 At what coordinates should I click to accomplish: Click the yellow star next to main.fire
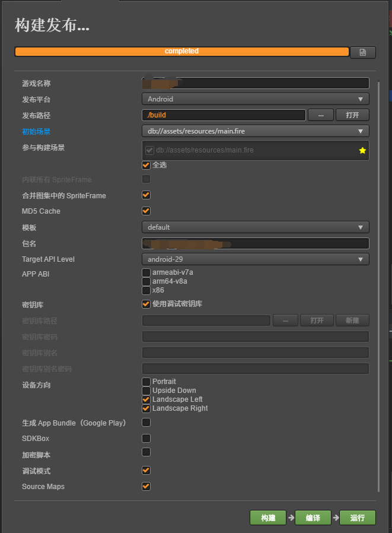(362, 151)
